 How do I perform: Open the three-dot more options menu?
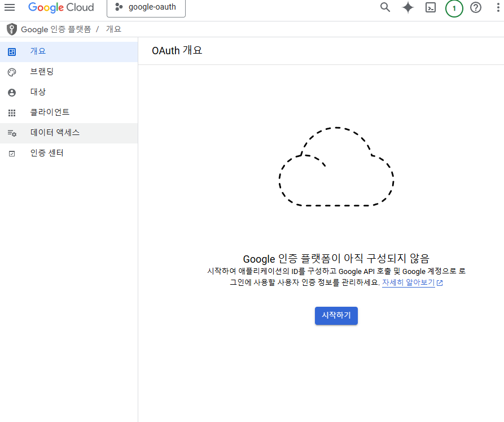[498, 7]
